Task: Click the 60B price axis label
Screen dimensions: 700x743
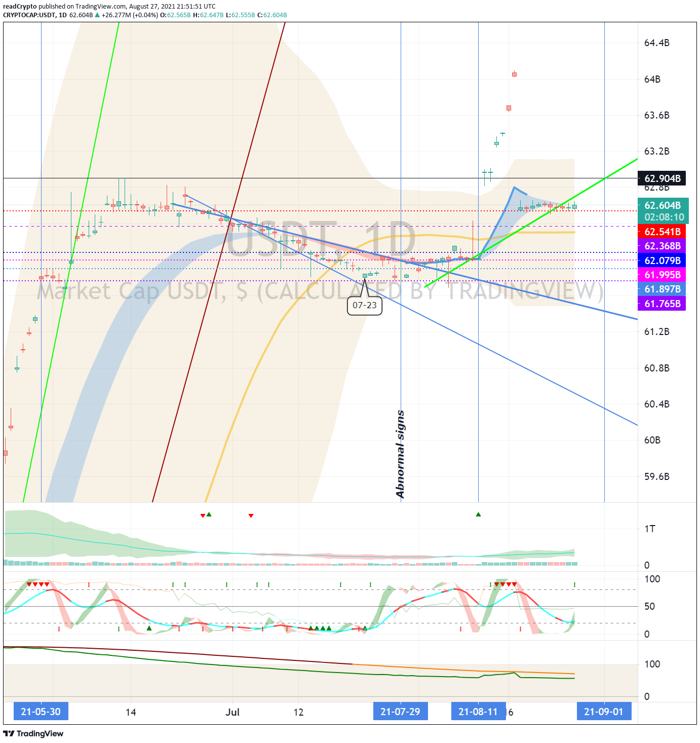Action: [652, 440]
